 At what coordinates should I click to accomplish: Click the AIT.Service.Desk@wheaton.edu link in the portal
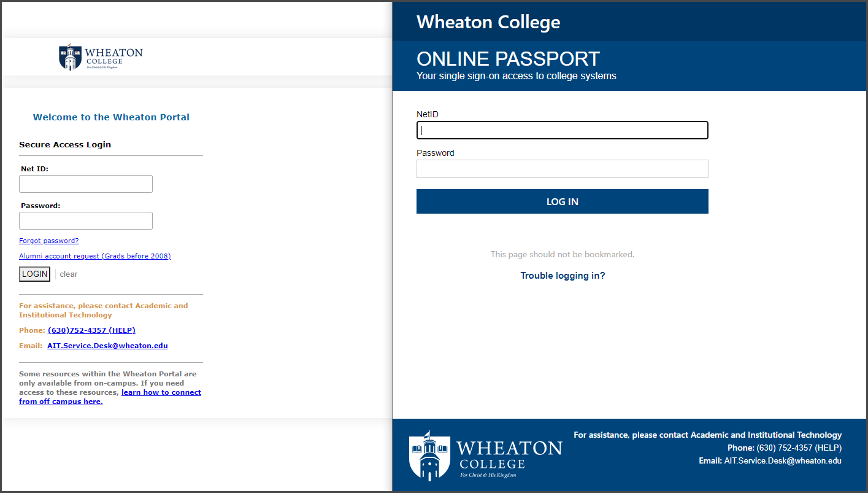(x=107, y=346)
